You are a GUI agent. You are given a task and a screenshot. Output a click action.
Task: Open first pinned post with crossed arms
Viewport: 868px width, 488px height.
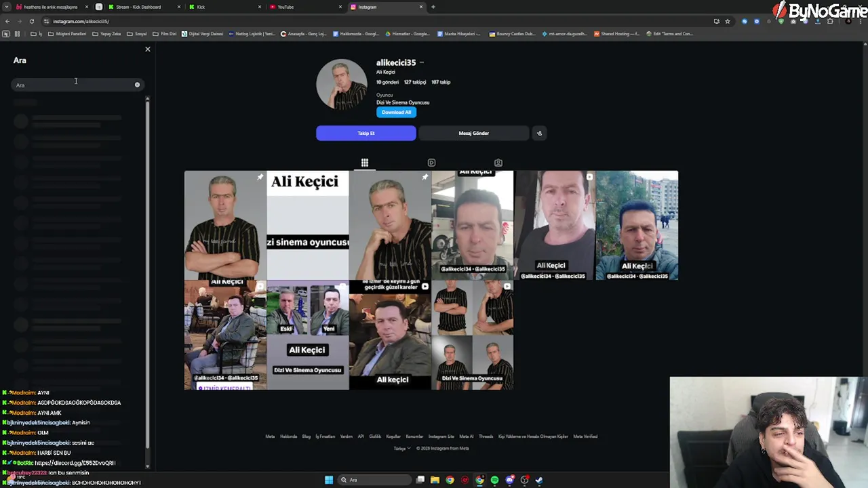point(225,225)
